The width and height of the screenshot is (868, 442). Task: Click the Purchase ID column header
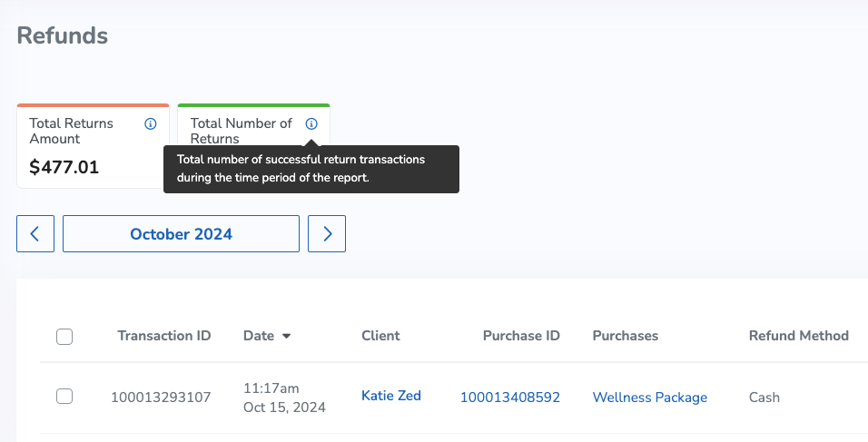tap(521, 336)
